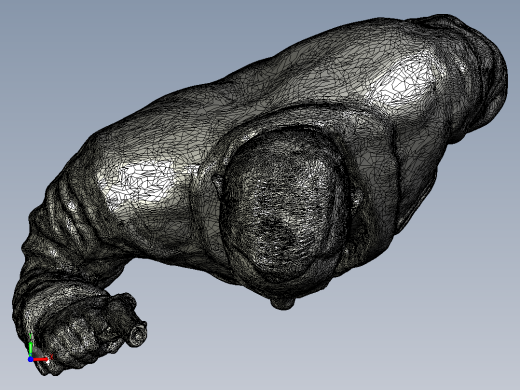Pick the ear on the head's left side
The image size is (520, 390).
[218, 183]
